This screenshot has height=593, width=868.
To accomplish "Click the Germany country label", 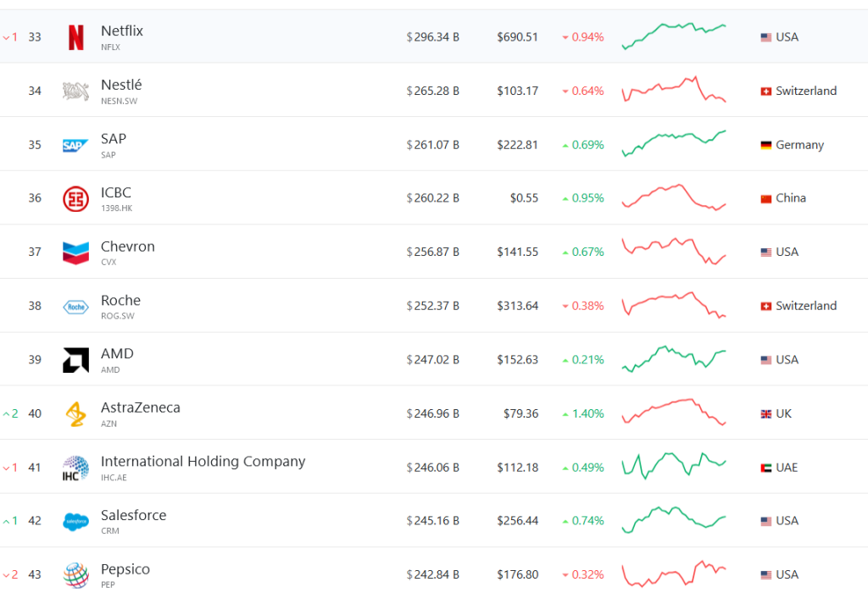I will pos(800,145).
